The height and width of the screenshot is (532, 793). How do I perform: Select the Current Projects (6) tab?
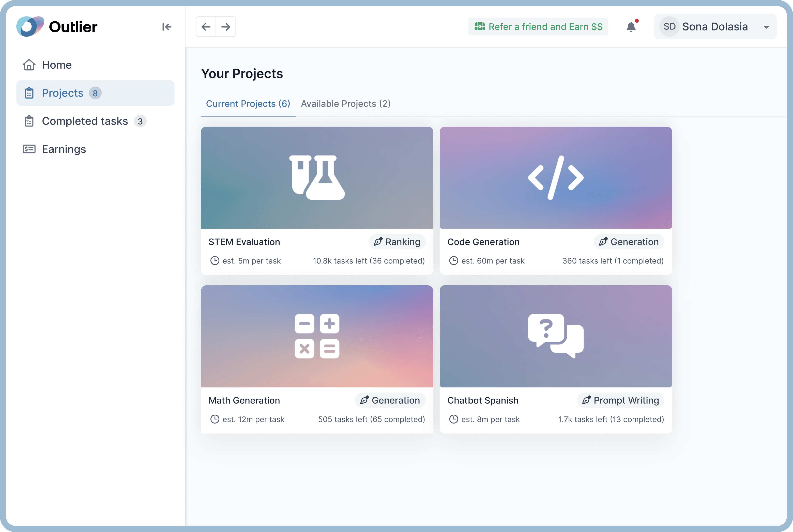(x=248, y=104)
